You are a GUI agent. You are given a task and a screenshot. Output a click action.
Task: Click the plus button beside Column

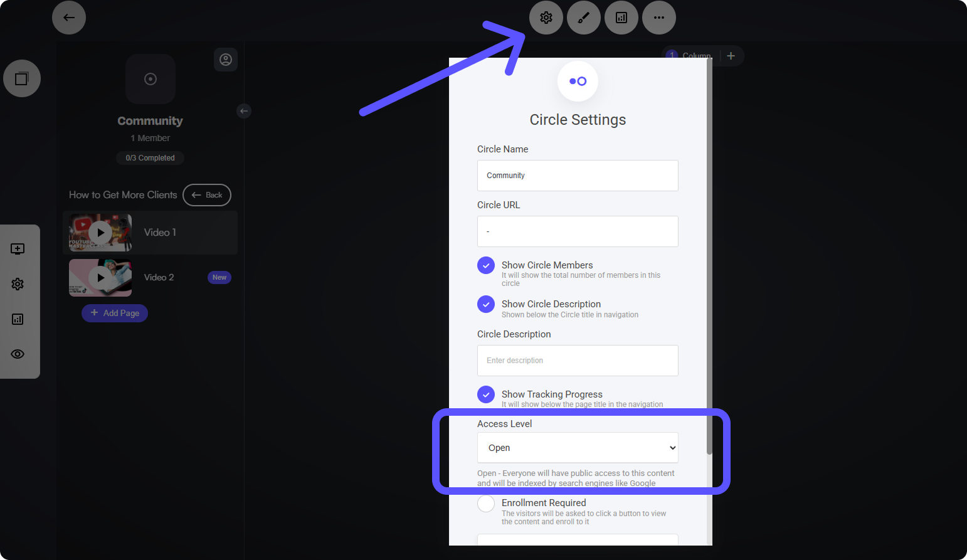point(731,56)
